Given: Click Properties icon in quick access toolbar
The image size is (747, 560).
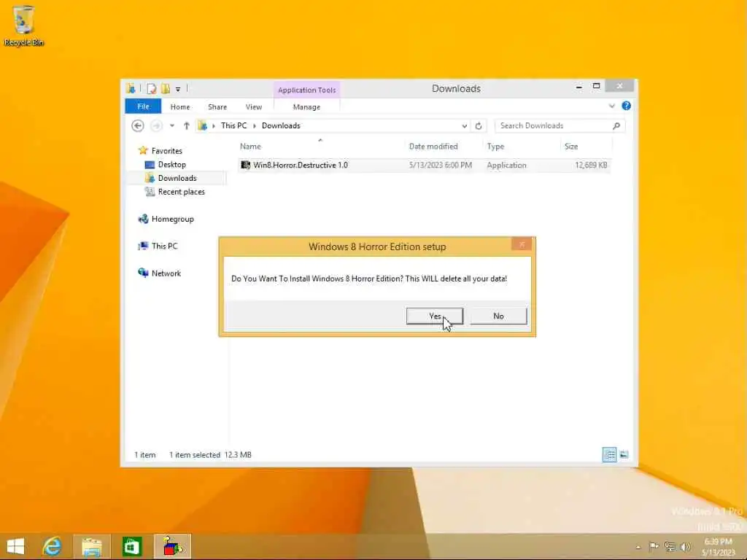Looking at the screenshot, I should (x=152, y=88).
